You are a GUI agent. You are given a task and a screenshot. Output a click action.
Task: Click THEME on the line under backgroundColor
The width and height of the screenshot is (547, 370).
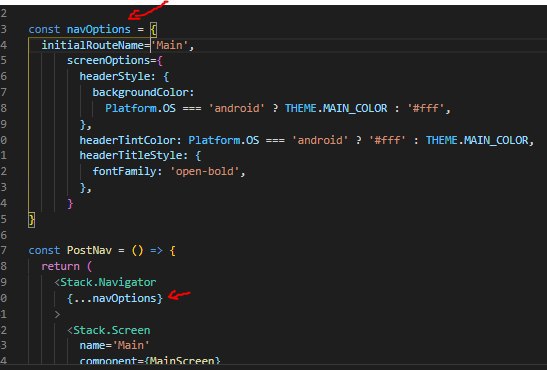(300, 108)
